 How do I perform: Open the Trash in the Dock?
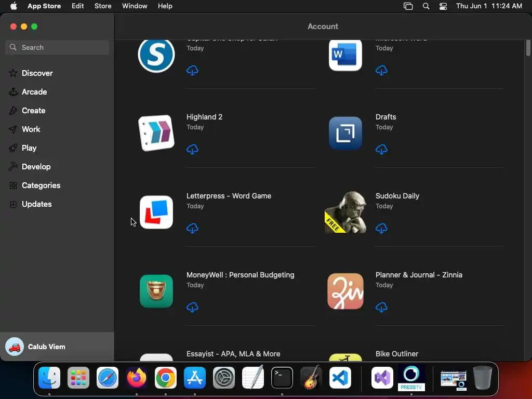click(x=483, y=378)
